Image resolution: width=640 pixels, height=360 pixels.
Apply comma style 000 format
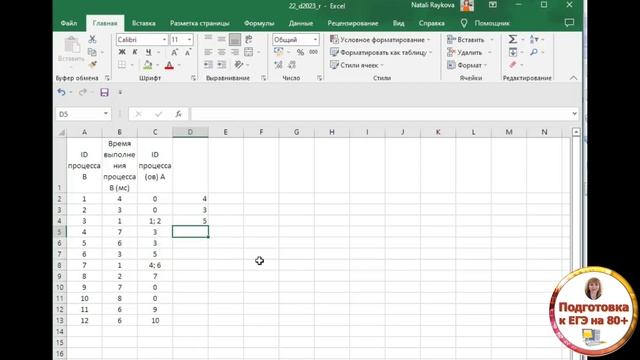tap(313, 52)
